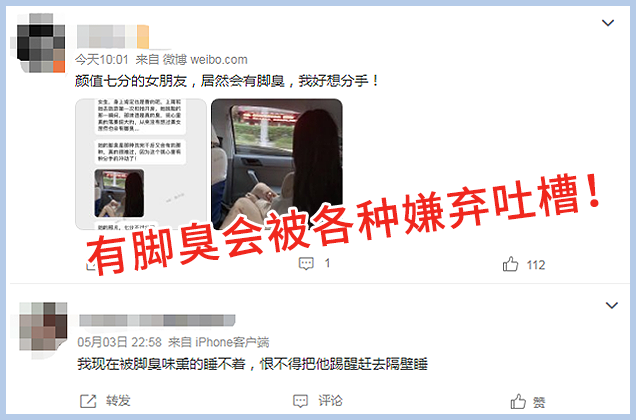Click the 评论 text label
The height and width of the screenshot is (420, 636).
tap(330, 401)
